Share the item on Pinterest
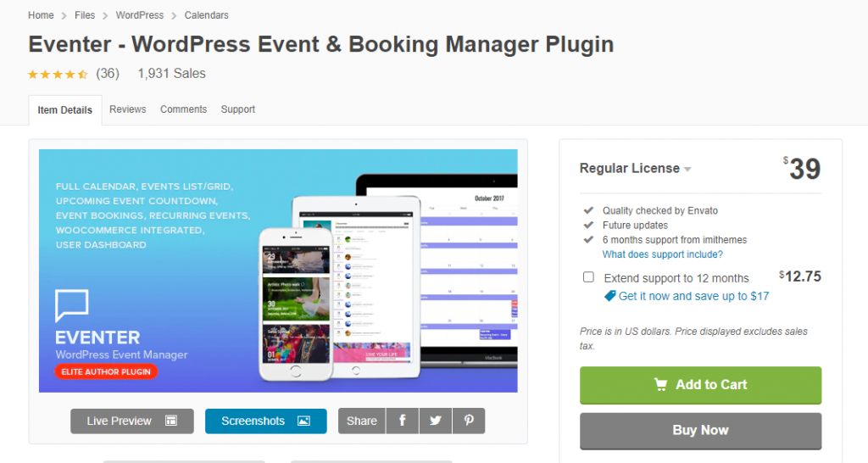Viewport: 868px width, 463px height. click(x=469, y=421)
